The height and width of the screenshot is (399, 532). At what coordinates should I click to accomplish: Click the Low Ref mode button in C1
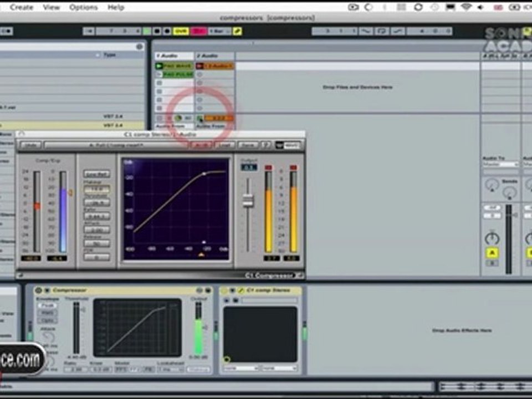(x=96, y=174)
